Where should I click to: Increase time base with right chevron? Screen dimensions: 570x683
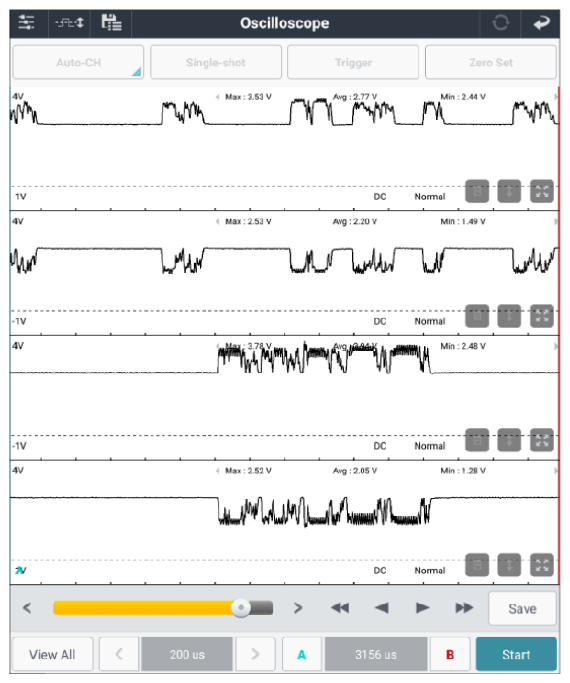(x=255, y=654)
